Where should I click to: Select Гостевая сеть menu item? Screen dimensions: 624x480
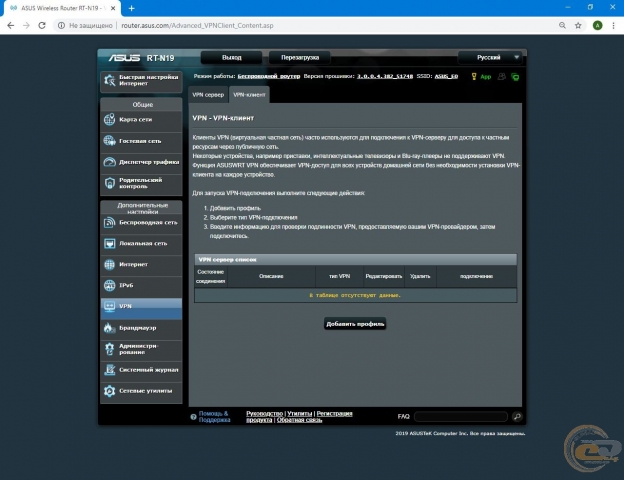[x=141, y=141]
